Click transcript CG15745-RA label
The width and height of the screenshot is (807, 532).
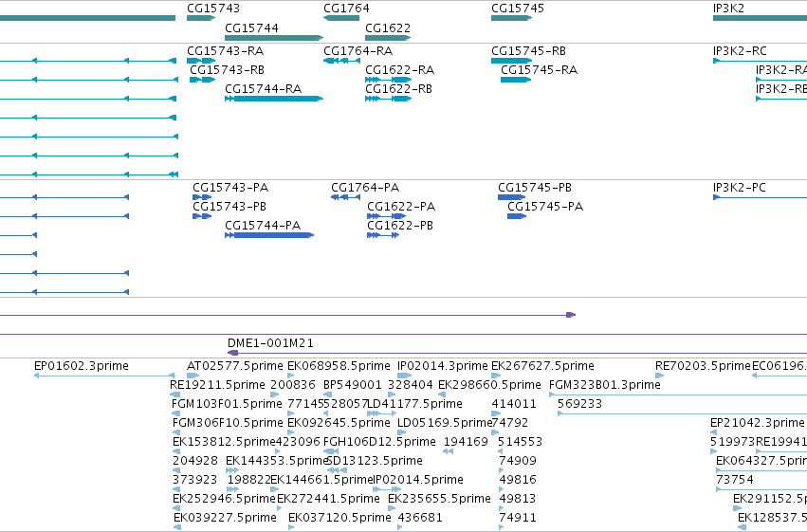click(539, 70)
